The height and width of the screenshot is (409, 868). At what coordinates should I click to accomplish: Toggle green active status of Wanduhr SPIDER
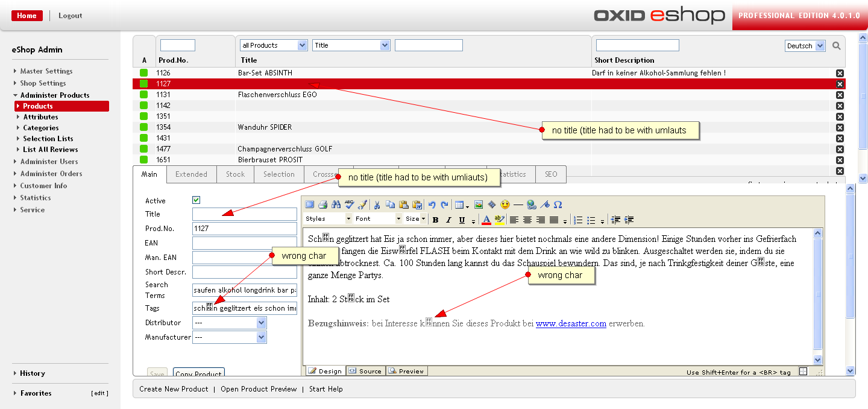click(144, 127)
